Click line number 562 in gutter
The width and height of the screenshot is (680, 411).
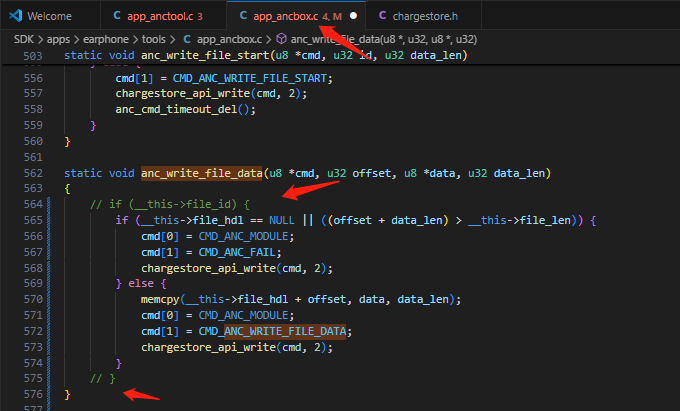[x=33, y=173]
